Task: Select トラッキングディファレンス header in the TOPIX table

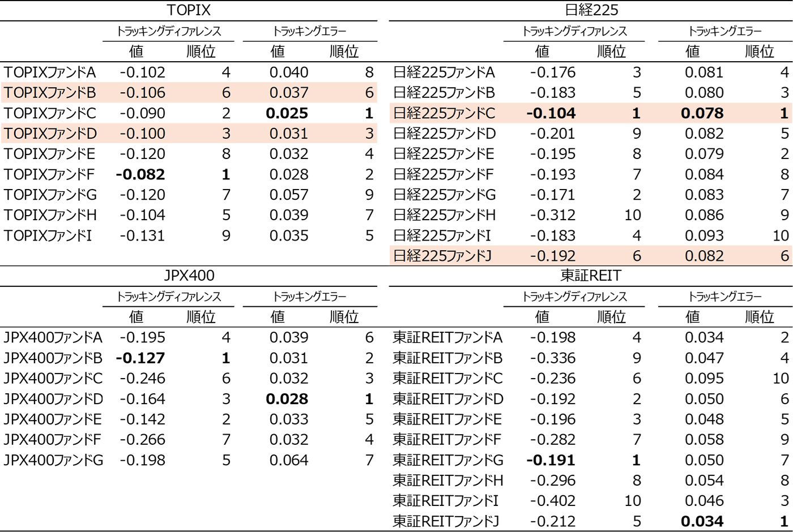Action: 168,31
